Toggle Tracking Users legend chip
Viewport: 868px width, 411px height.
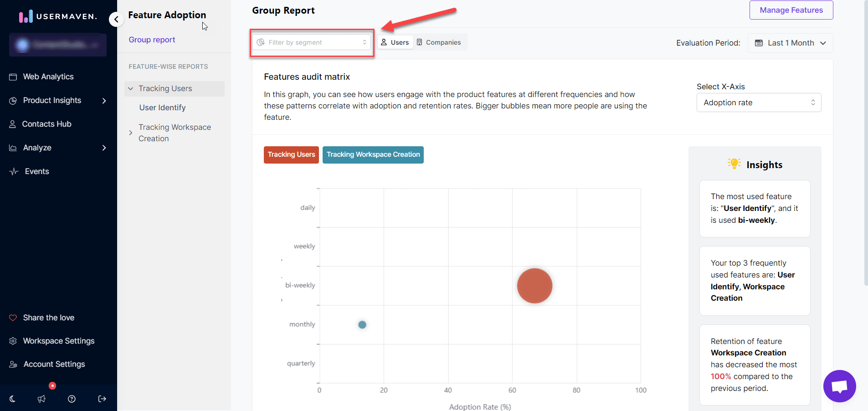(291, 154)
